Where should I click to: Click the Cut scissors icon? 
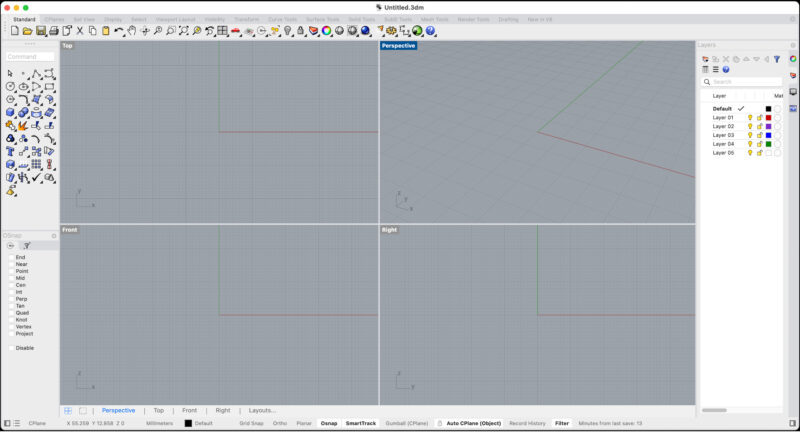pyautogui.click(x=80, y=31)
